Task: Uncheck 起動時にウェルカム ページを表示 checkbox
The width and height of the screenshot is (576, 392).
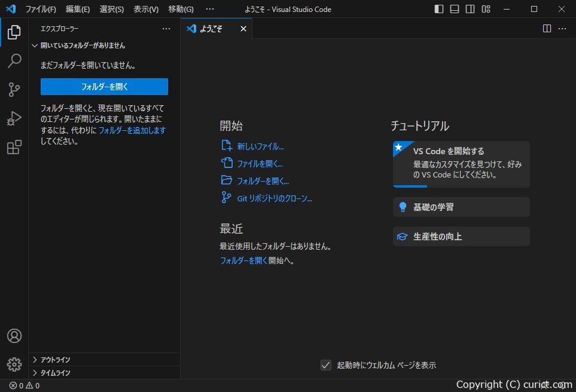Action: (326, 365)
